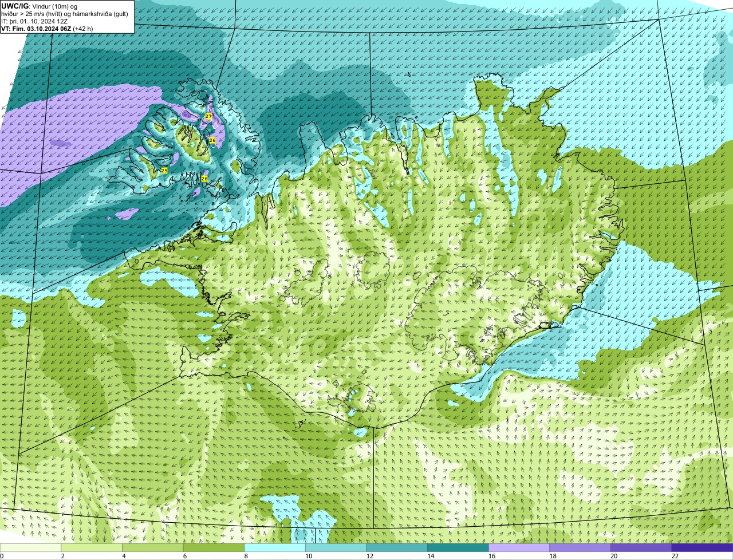Select the 20–22 m/s violet color swatch
The width and height of the screenshot is (733, 560).
pyautogui.click(x=641, y=547)
